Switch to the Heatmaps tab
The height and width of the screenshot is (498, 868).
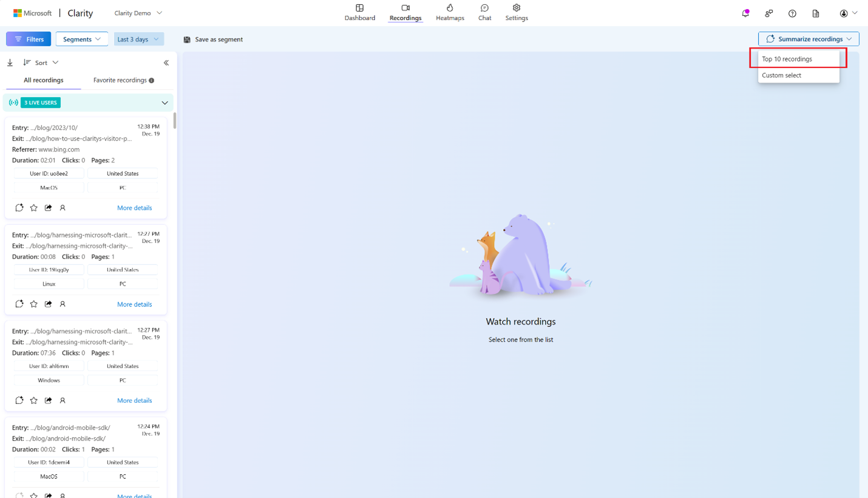click(450, 13)
